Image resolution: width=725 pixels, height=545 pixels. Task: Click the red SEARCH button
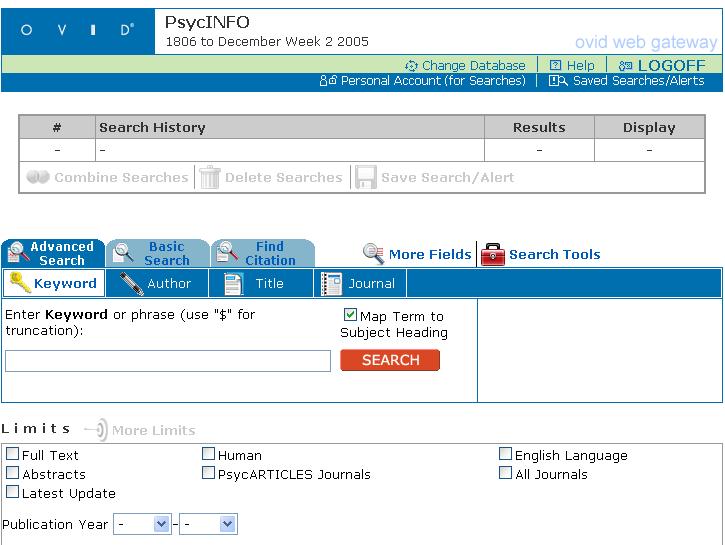click(x=390, y=360)
